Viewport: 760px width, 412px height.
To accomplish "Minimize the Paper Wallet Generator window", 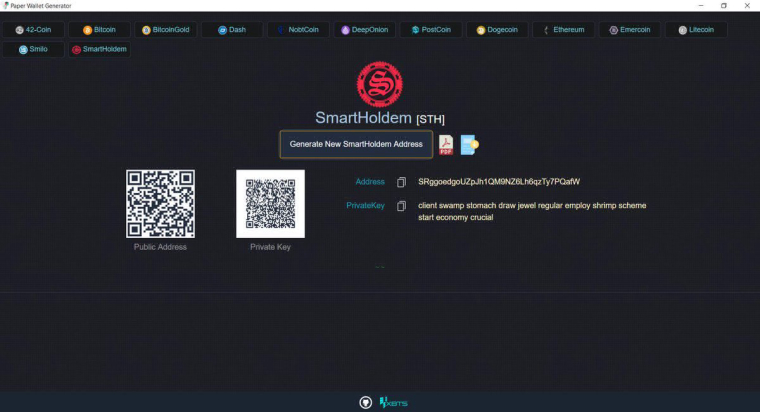I will (x=701, y=5).
